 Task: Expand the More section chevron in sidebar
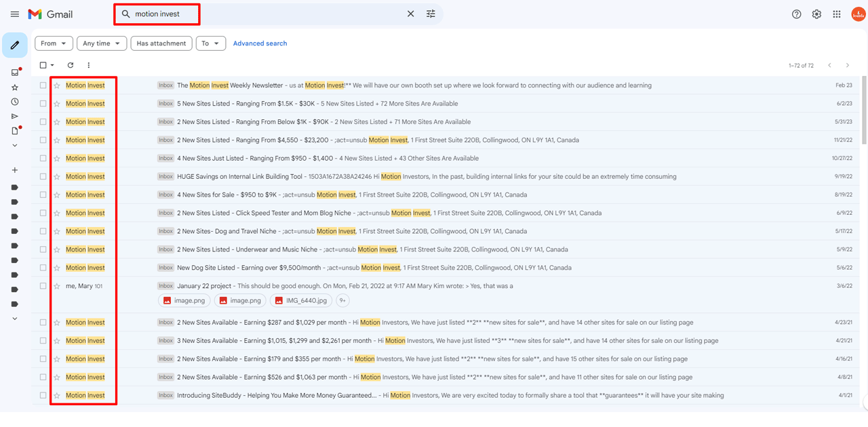pos(15,144)
